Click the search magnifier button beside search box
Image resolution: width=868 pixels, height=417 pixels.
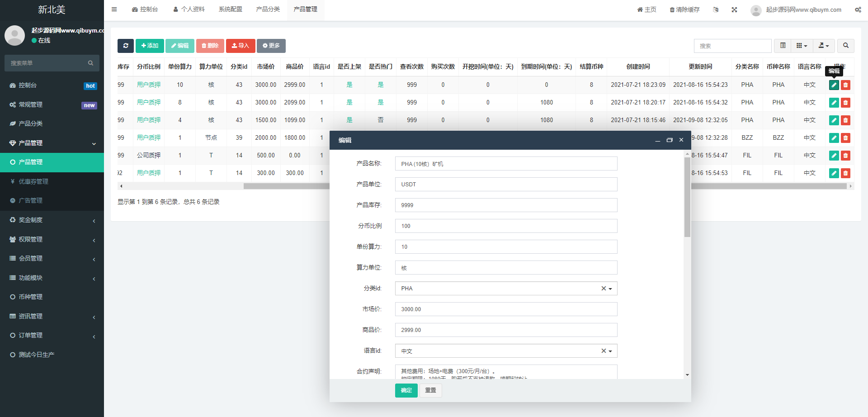point(845,46)
